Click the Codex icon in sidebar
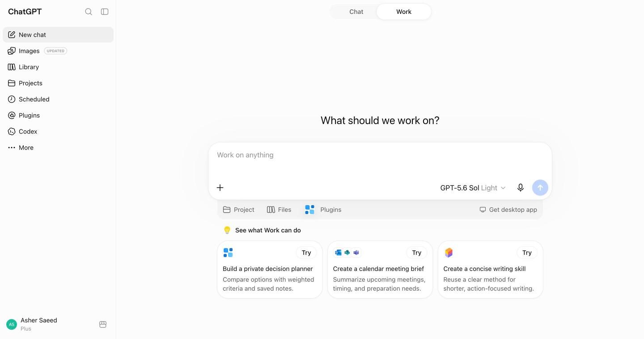 pos(12,131)
